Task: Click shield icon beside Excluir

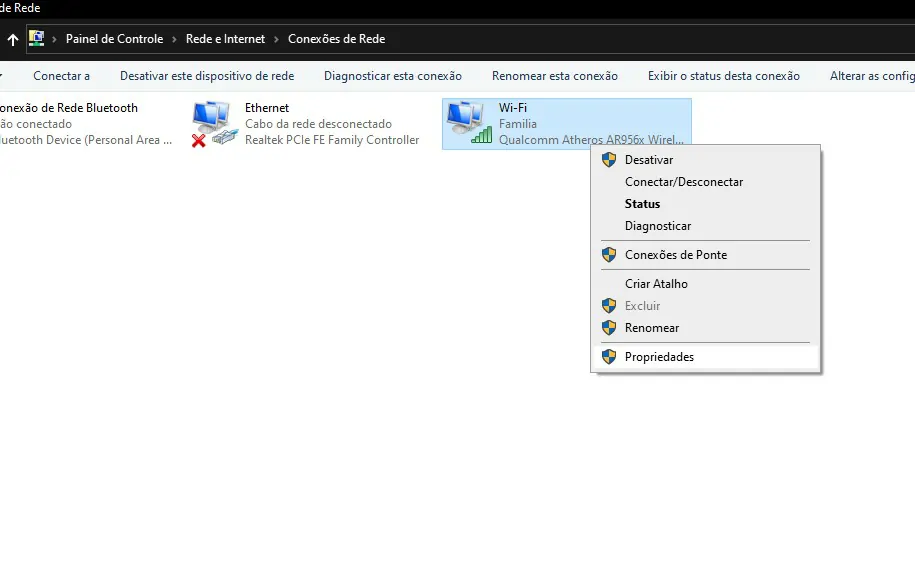Action: (609, 306)
